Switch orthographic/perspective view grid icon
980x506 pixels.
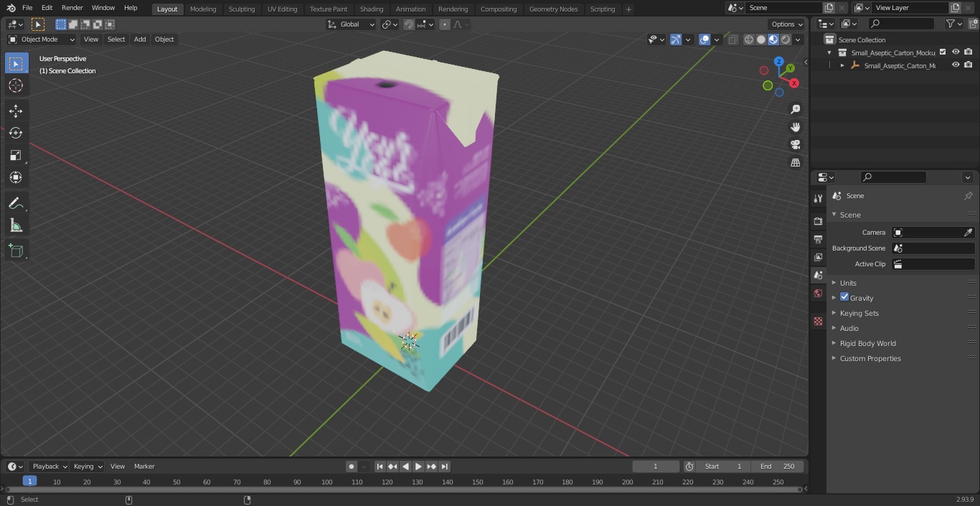pos(795,163)
